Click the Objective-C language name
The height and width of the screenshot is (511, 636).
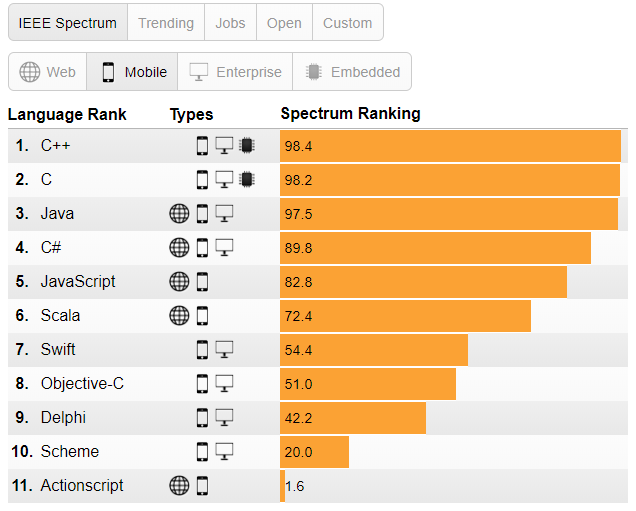coord(82,384)
